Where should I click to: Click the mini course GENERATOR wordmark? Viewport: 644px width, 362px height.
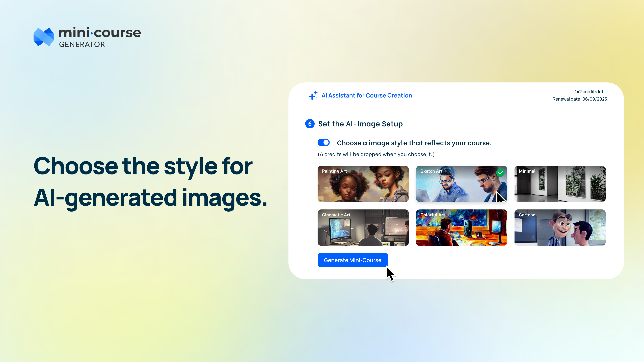[x=100, y=37]
